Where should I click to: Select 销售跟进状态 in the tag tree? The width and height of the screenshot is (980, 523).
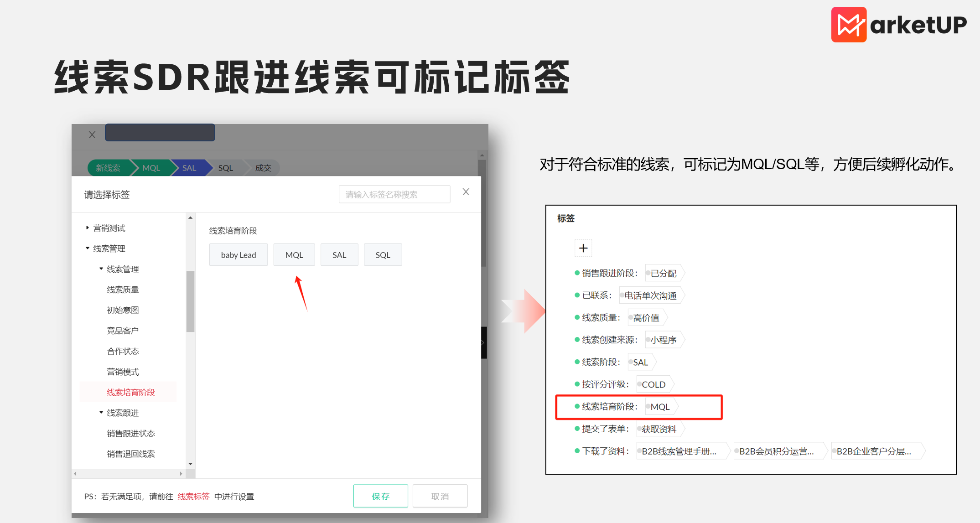[x=131, y=433]
